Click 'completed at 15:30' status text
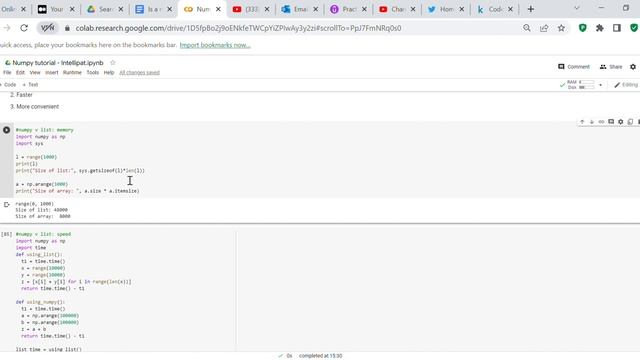The height and width of the screenshot is (360, 640). tap(320, 356)
